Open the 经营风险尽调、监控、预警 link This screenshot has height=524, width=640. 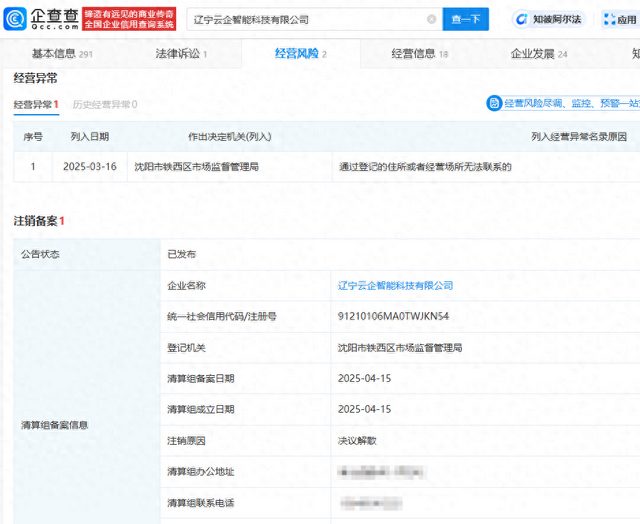(572, 103)
